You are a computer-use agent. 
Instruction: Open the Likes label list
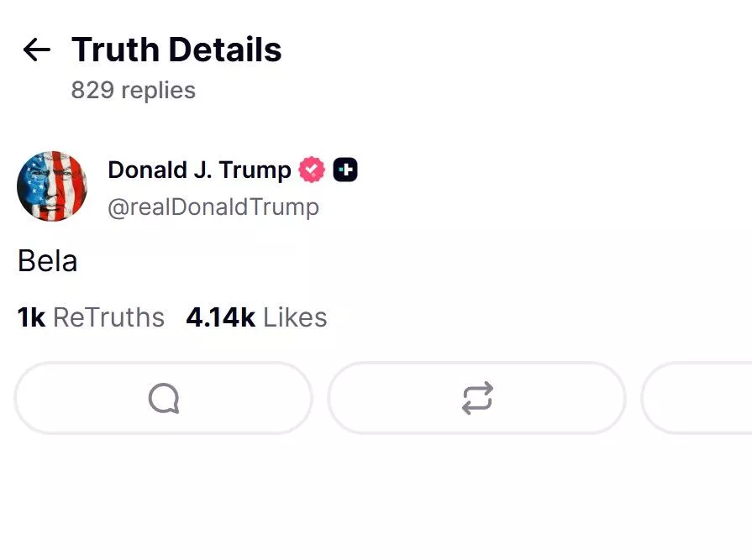pyautogui.click(x=295, y=317)
